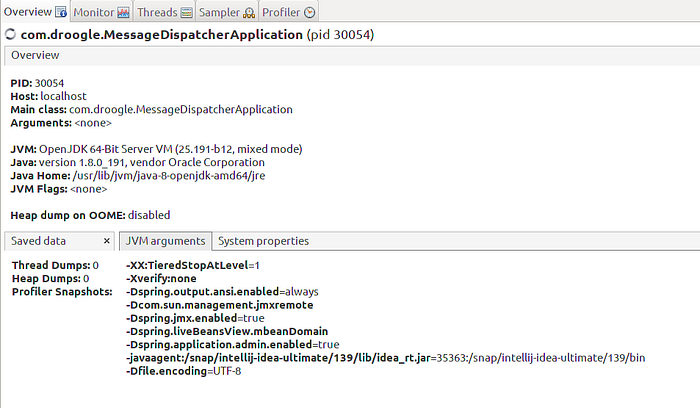Click the Main class value text
The width and height of the screenshot is (700, 408).
tap(181, 110)
